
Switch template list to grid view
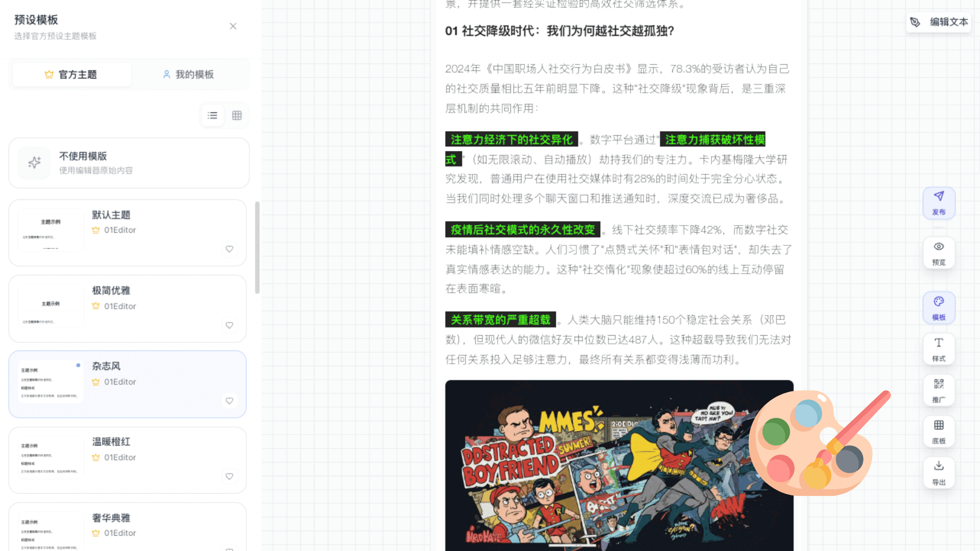tap(236, 115)
